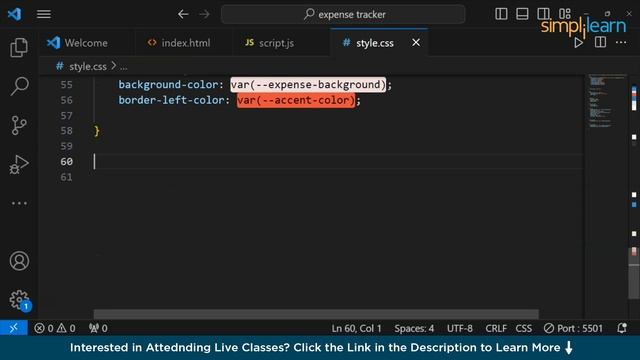Image resolution: width=640 pixels, height=360 pixels.
Task: Click the red swatch for --accent-color
Action: 296,100
